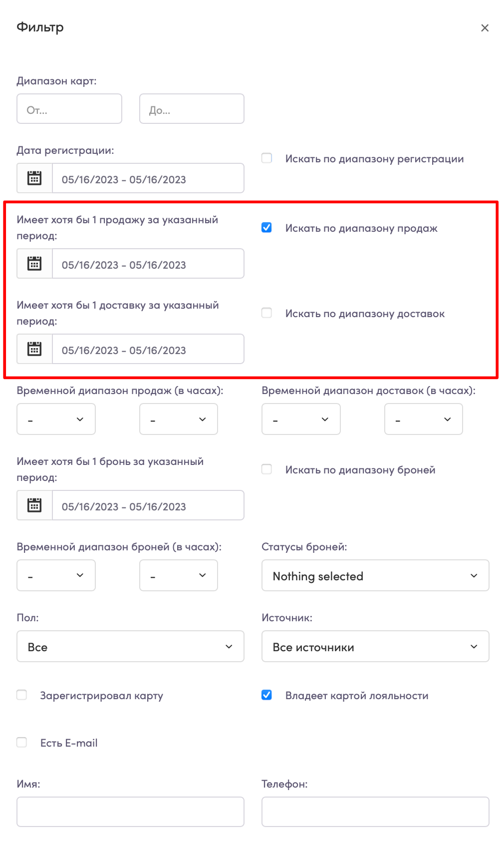Viewport: 504px width, 843px height.
Task: Enable Искать по диапазону регистрации checkbox
Action: [x=267, y=158]
